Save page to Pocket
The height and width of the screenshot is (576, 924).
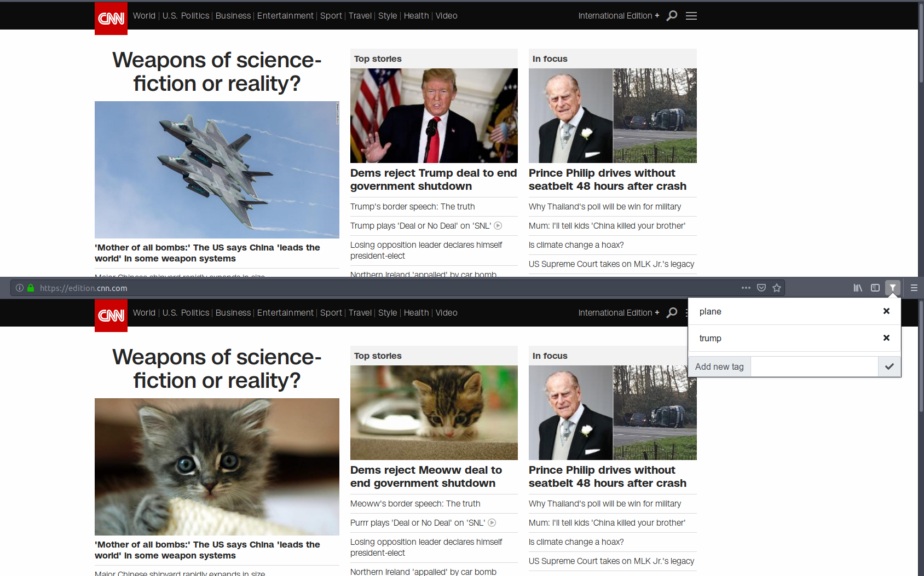click(x=761, y=288)
